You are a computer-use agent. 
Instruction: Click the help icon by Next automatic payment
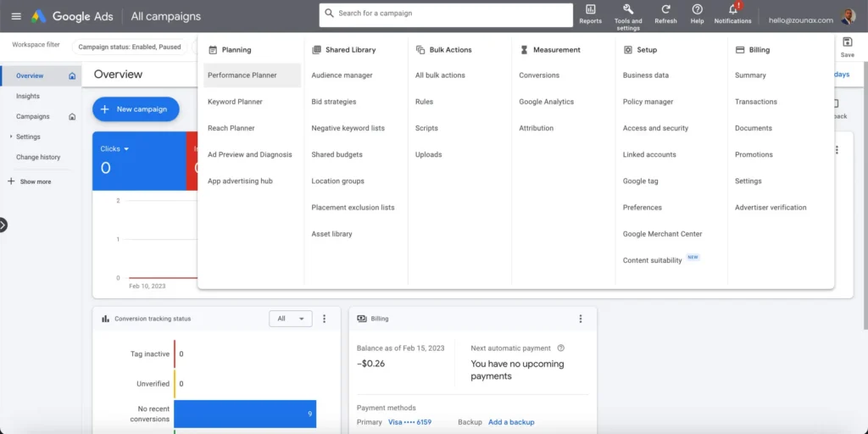(561, 348)
